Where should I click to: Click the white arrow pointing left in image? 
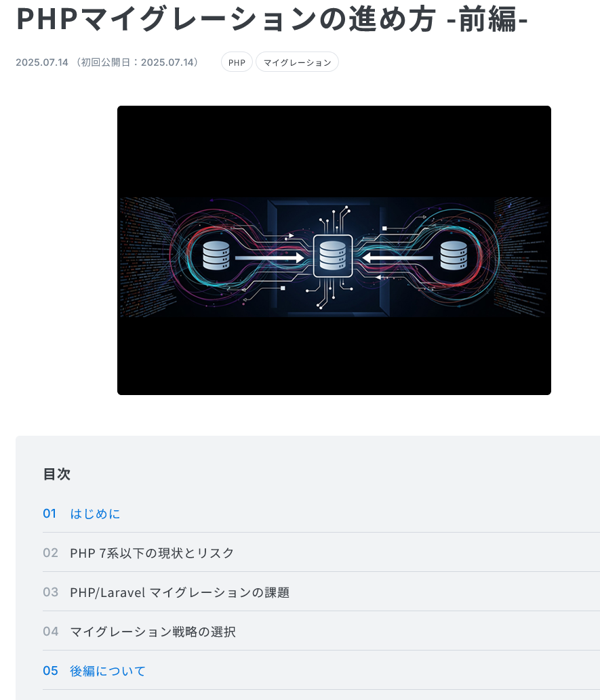point(397,258)
